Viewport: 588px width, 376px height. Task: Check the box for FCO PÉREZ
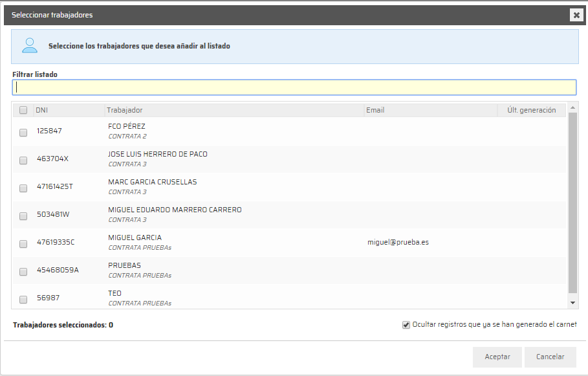[x=23, y=132]
